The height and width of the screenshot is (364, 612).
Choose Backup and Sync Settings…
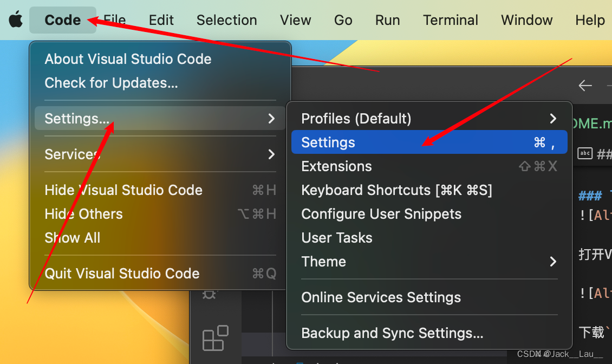pos(429,333)
